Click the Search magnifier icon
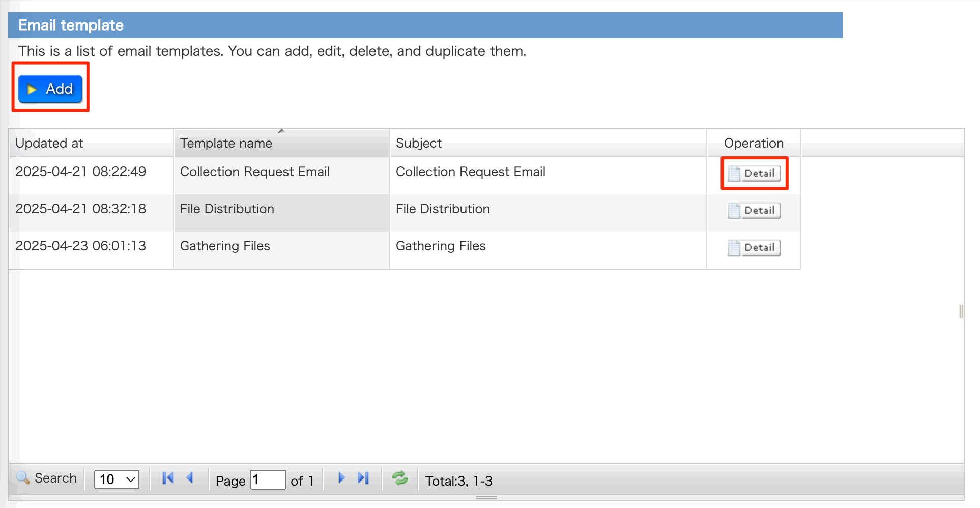The width and height of the screenshot is (980, 508). [x=23, y=478]
